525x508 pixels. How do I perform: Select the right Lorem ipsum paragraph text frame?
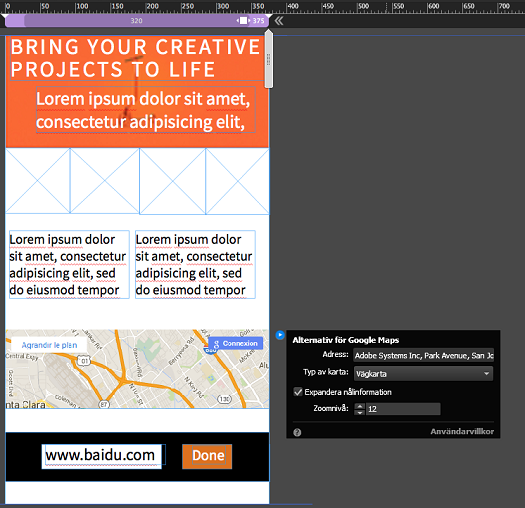coord(195,264)
